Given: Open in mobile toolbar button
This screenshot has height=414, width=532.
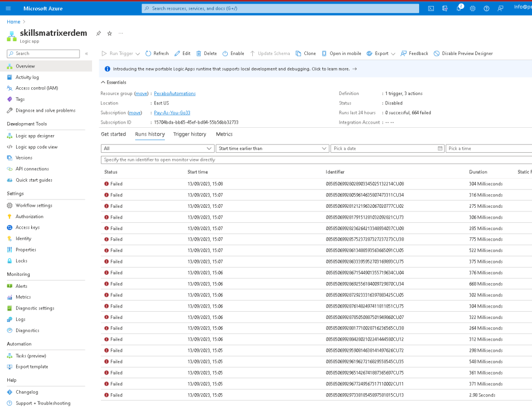Looking at the screenshot, I should click(x=341, y=54).
